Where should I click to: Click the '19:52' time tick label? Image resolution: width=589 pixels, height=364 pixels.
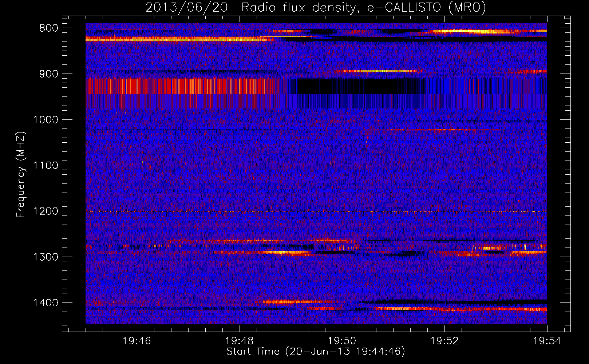click(x=444, y=341)
